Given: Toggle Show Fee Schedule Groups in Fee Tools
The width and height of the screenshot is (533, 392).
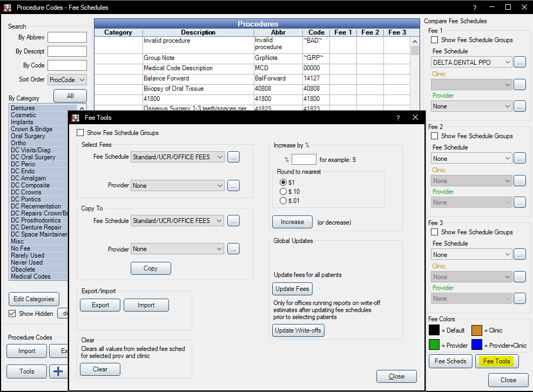Looking at the screenshot, I should click(80, 133).
